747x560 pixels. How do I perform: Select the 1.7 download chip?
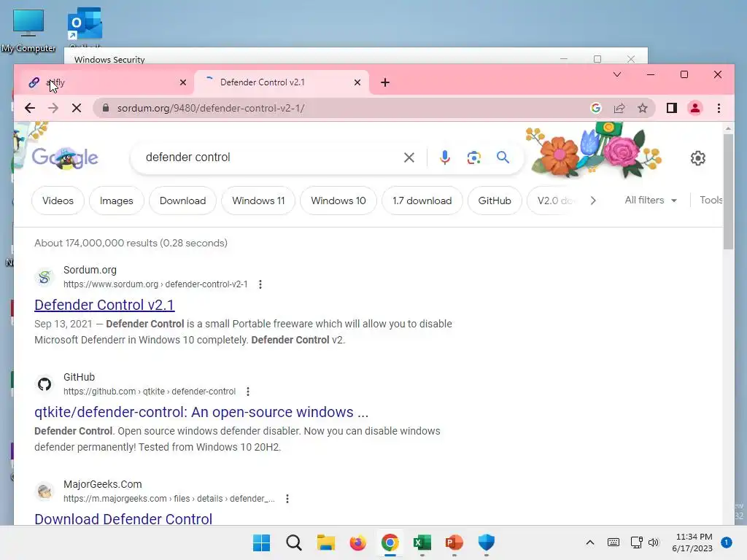[x=422, y=201]
